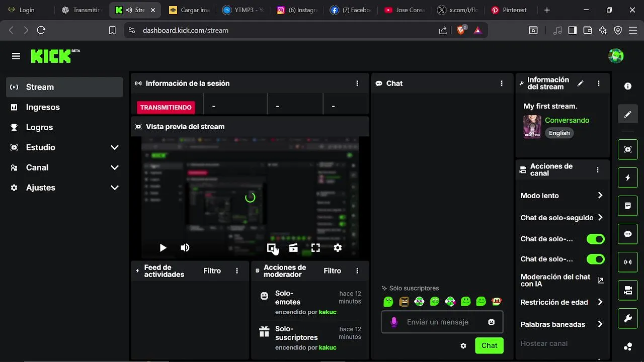Open Chat panel three-dot menu
The width and height of the screenshot is (644, 362).
pos(501,83)
